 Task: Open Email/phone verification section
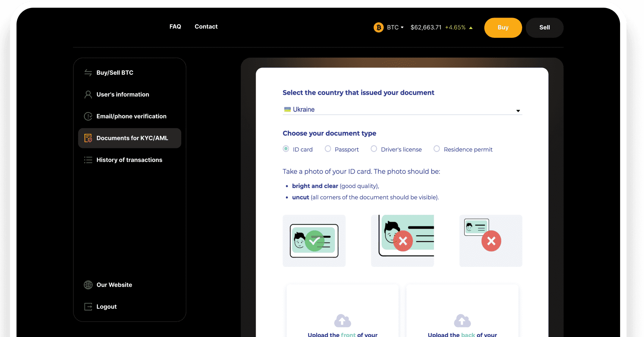[130, 116]
